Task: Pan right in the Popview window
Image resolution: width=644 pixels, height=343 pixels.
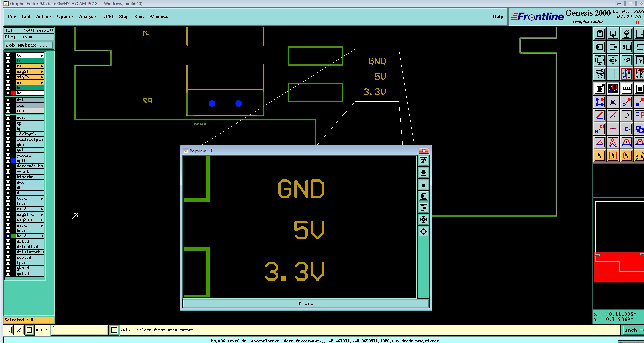Action: tap(424, 208)
